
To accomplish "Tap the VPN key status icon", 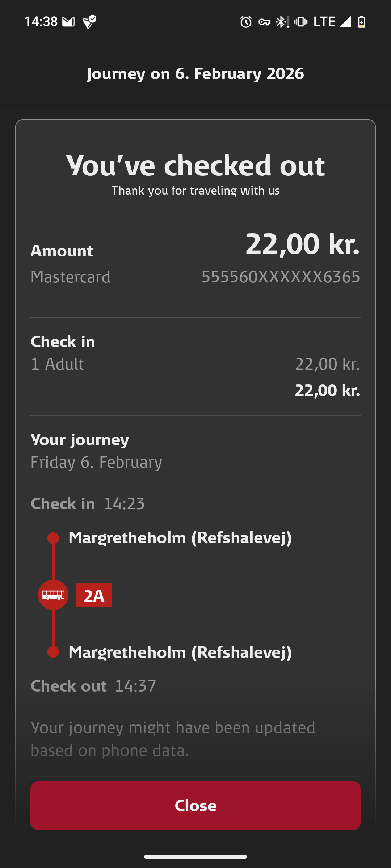I will pyautogui.click(x=264, y=22).
